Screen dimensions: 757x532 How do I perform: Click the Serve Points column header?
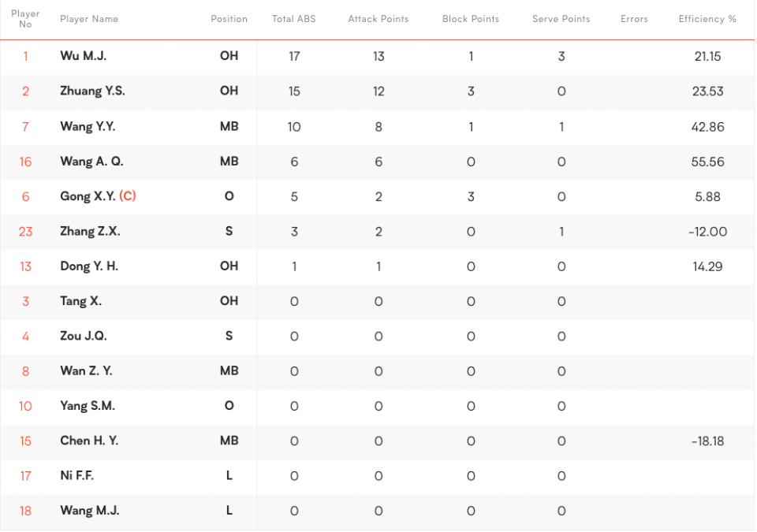point(561,19)
